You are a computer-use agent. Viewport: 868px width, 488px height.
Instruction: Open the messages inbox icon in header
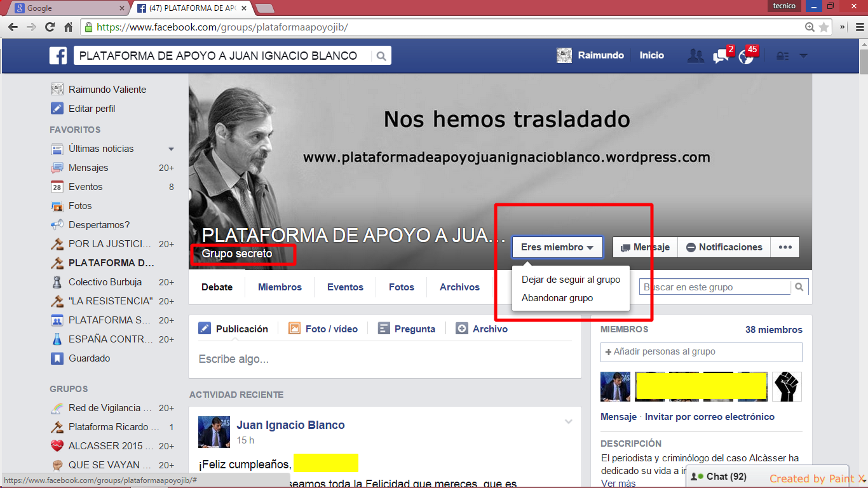point(721,56)
